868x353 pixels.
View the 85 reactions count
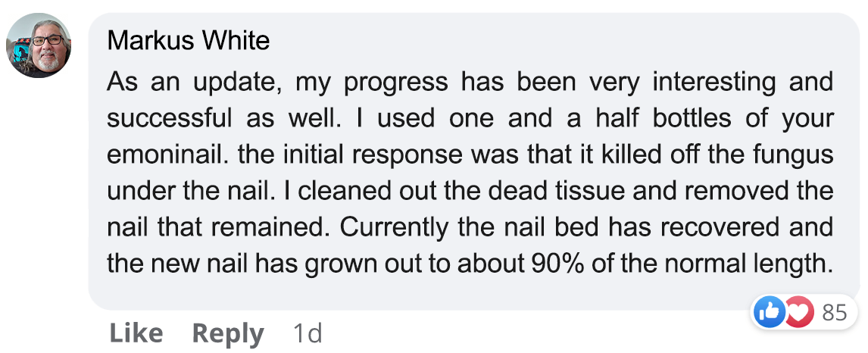coord(835,312)
